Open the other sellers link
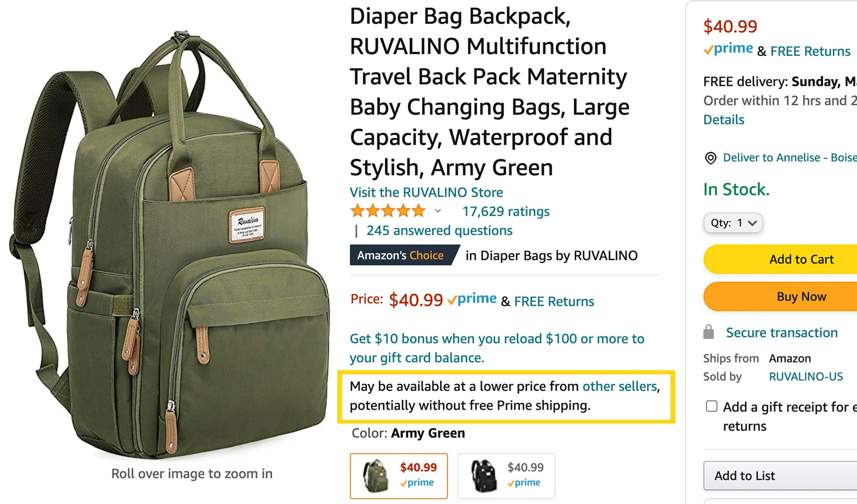The height and width of the screenshot is (504, 857). click(619, 386)
